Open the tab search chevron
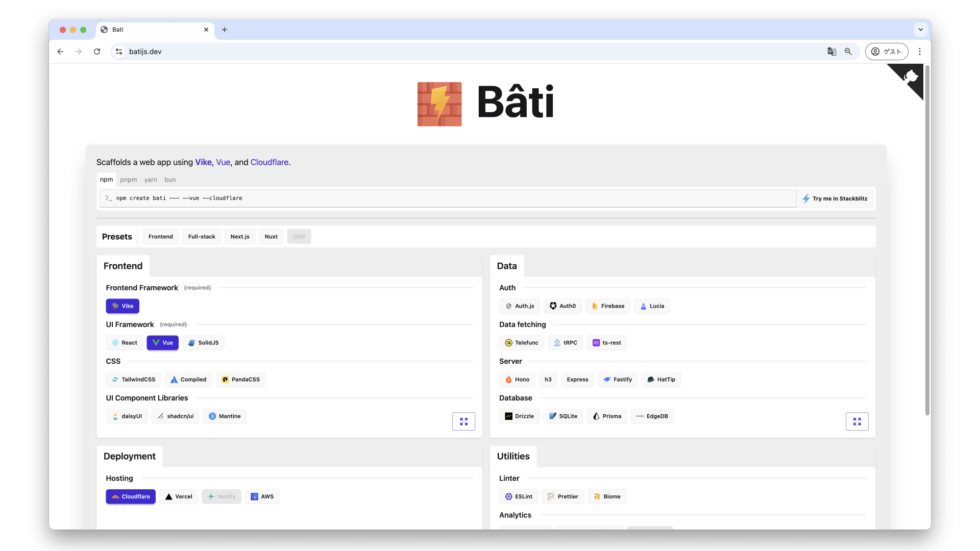The width and height of the screenshot is (980, 551). point(921,30)
